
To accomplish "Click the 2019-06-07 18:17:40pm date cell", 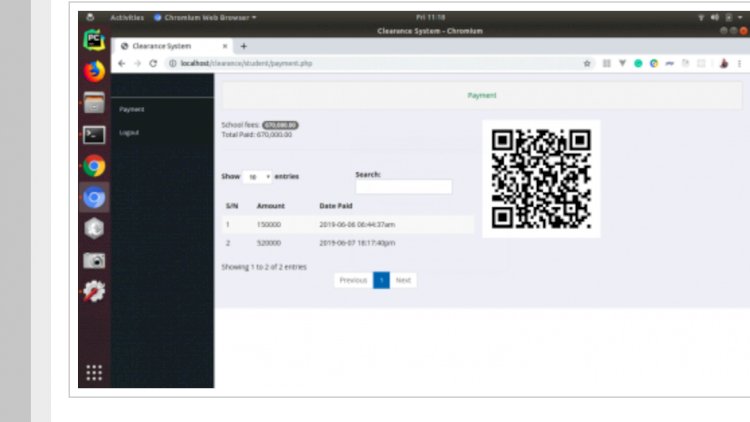I will pos(357,243).
